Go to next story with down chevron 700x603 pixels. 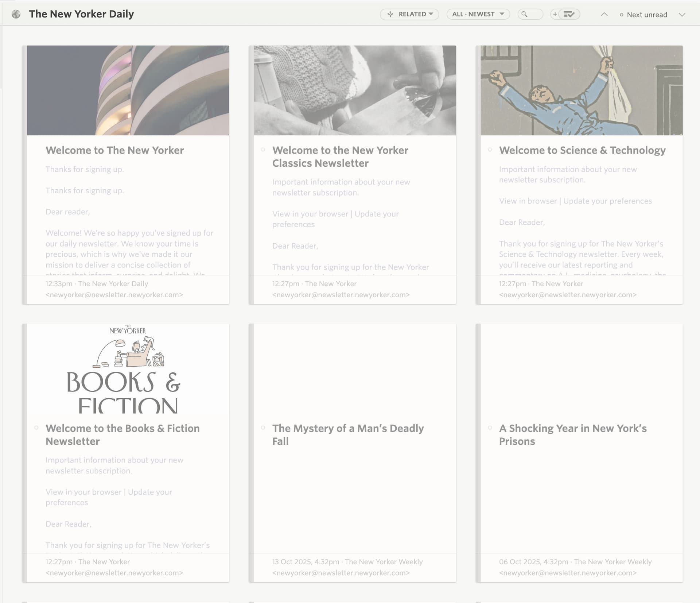point(682,15)
